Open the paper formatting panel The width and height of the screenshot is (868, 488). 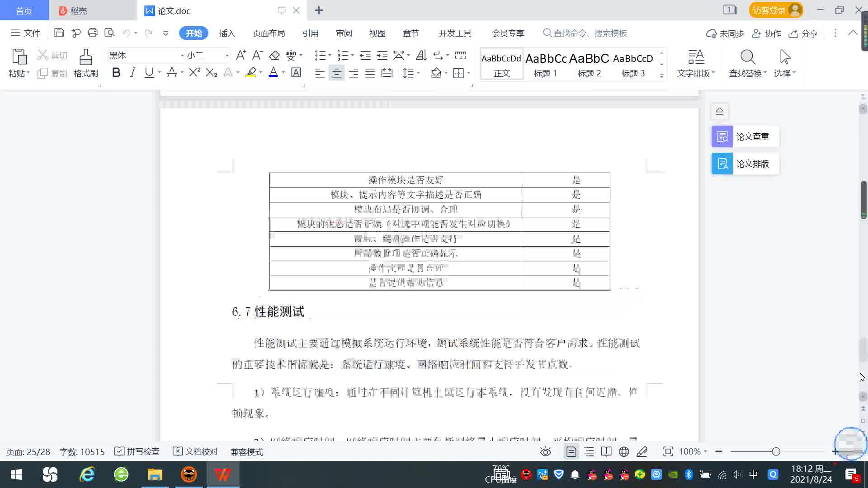coord(745,164)
